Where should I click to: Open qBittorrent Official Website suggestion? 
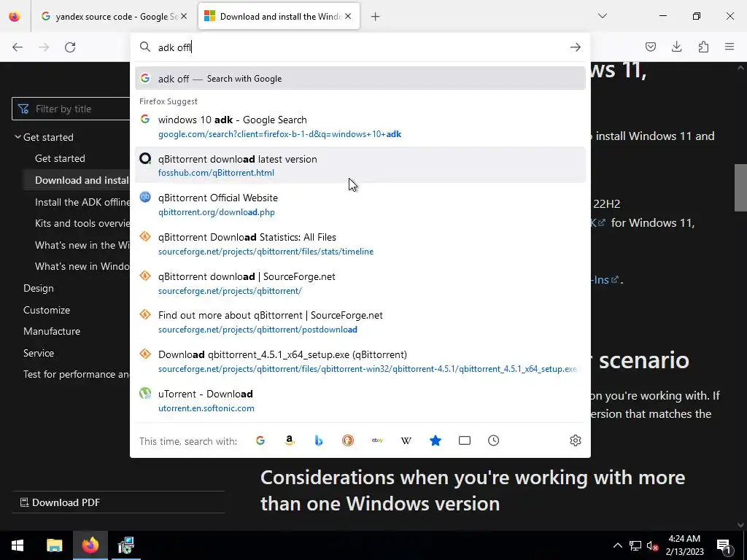click(x=360, y=204)
